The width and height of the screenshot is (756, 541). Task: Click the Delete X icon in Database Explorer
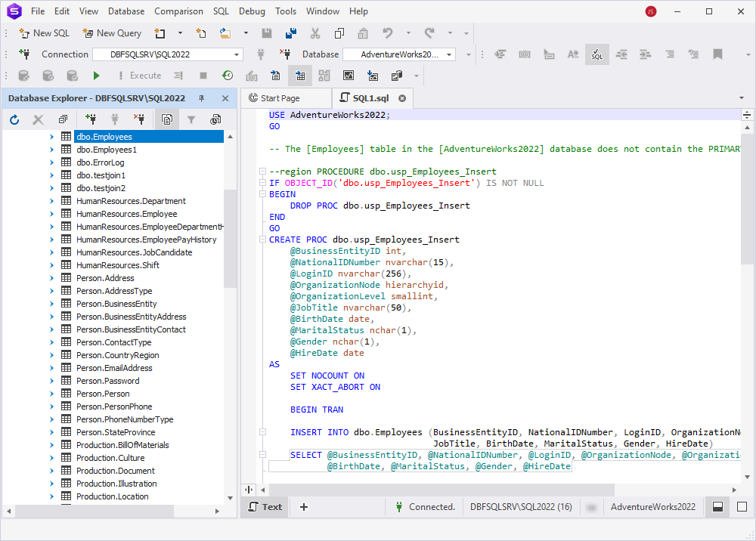coord(38,119)
